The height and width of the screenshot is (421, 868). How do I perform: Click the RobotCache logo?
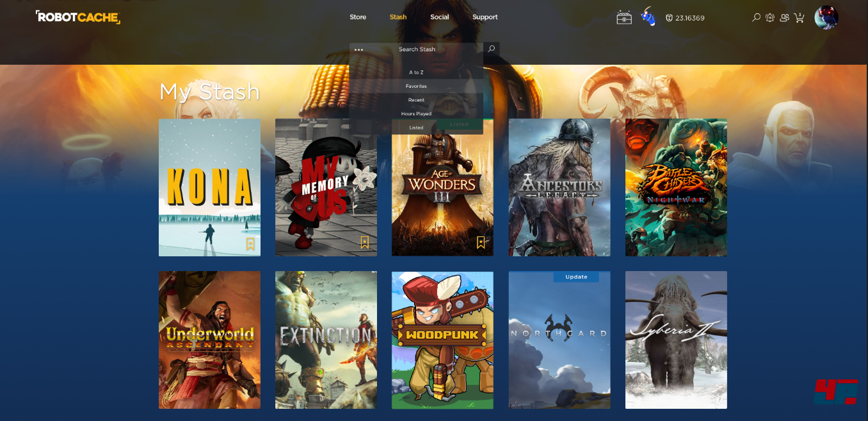[x=78, y=17]
